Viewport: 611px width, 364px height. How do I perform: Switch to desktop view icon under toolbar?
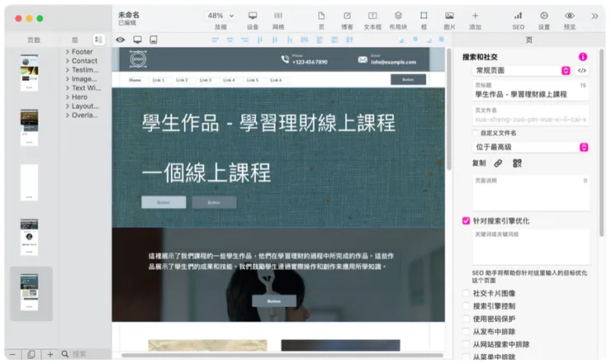137,40
